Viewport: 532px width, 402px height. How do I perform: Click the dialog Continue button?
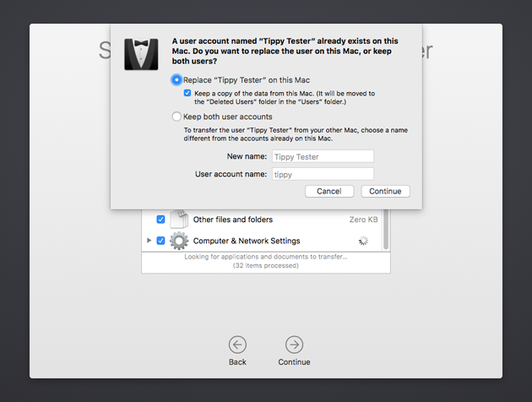click(x=385, y=192)
